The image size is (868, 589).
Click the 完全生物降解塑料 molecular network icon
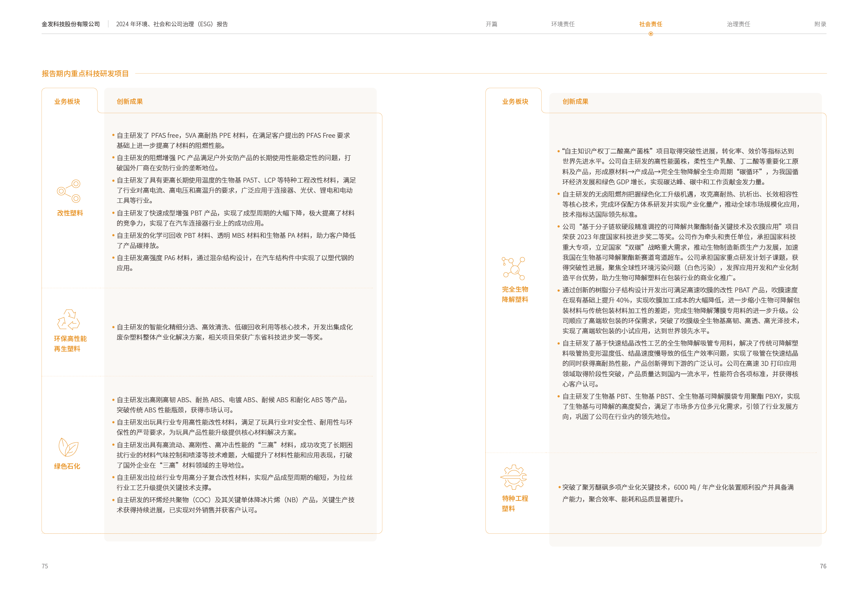coord(514,268)
